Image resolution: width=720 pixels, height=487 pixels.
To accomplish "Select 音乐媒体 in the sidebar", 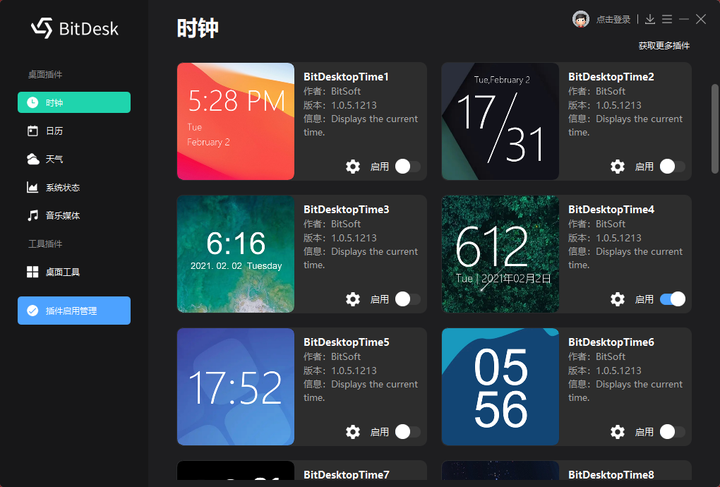I will pyautogui.click(x=74, y=215).
